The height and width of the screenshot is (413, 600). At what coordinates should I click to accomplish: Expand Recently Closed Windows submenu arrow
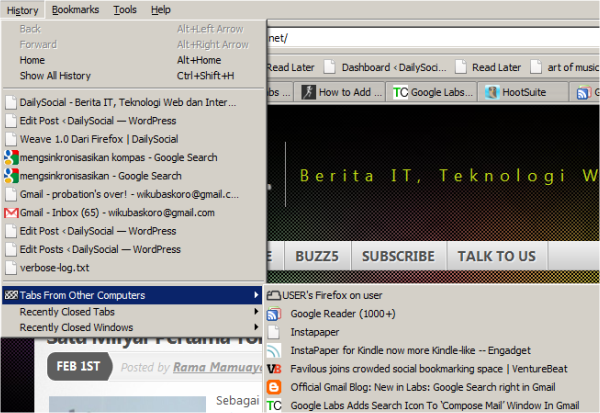[x=256, y=327]
